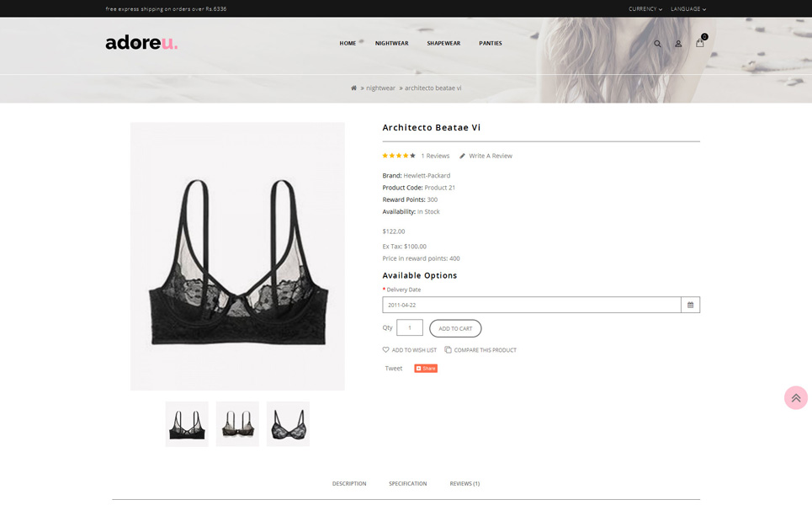Image resolution: width=812 pixels, height=505 pixels.
Task: Click the heart Add to Wish List
Action: click(x=410, y=350)
